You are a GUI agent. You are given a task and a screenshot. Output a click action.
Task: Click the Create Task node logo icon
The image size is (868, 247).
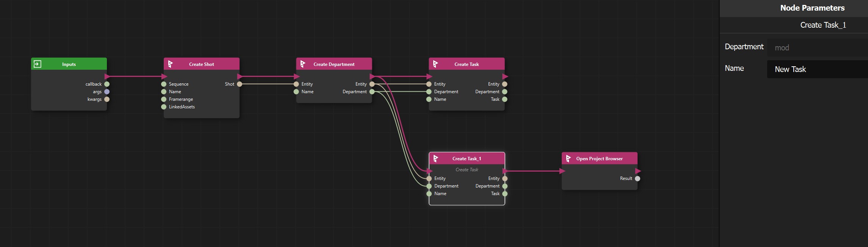point(435,64)
